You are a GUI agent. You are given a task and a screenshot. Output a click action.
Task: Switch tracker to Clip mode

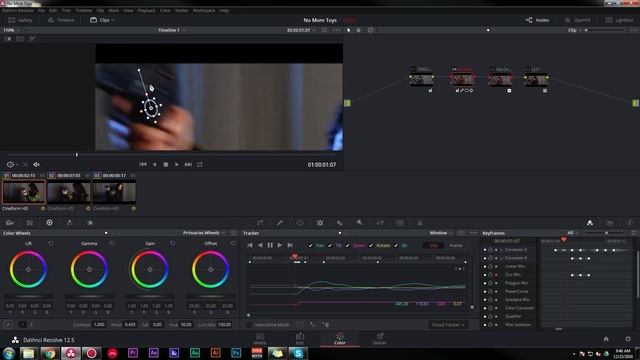433,246
